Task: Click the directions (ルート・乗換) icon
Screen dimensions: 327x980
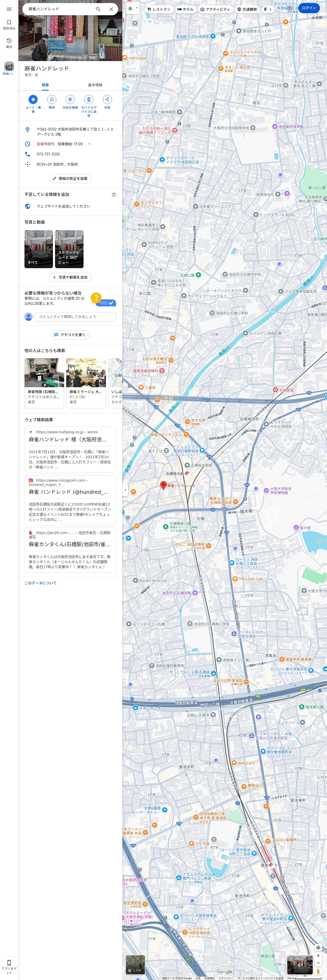Action: pyautogui.click(x=33, y=99)
